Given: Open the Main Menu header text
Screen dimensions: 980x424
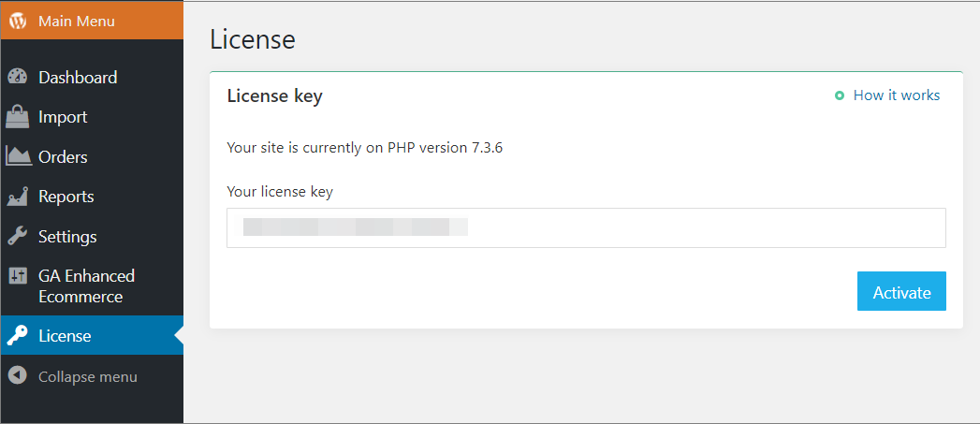Looking at the screenshot, I should pos(77,21).
